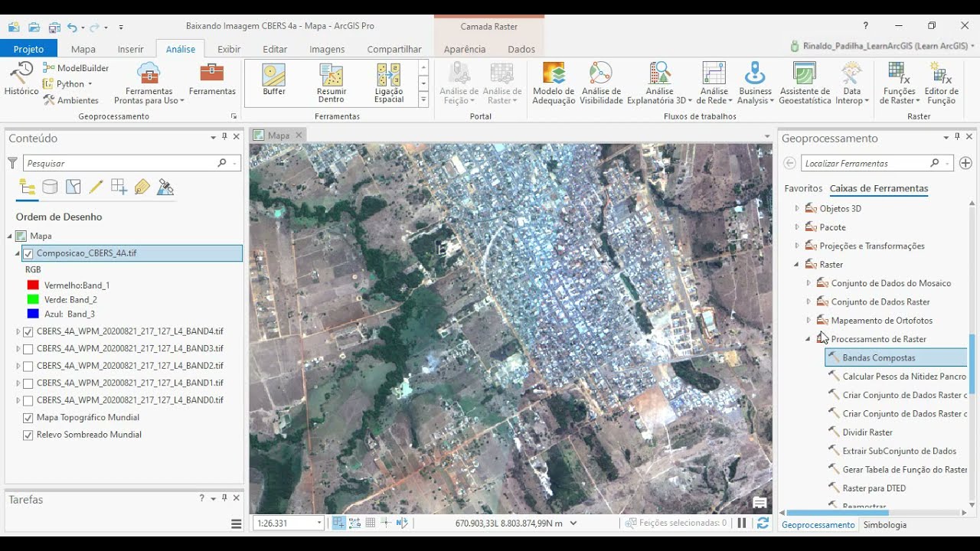Screen dimensions: 980x551
Task: Switch to List by Drawing Order view
Action: [x=27, y=187]
